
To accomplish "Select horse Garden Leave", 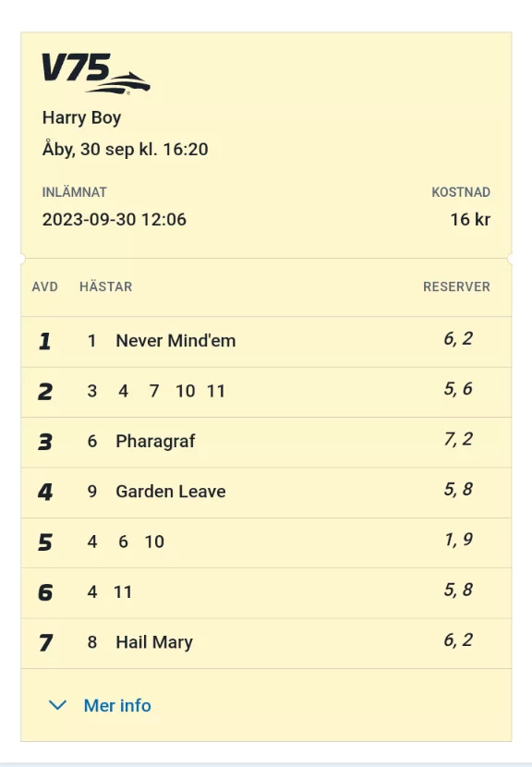I will [171, 491].
